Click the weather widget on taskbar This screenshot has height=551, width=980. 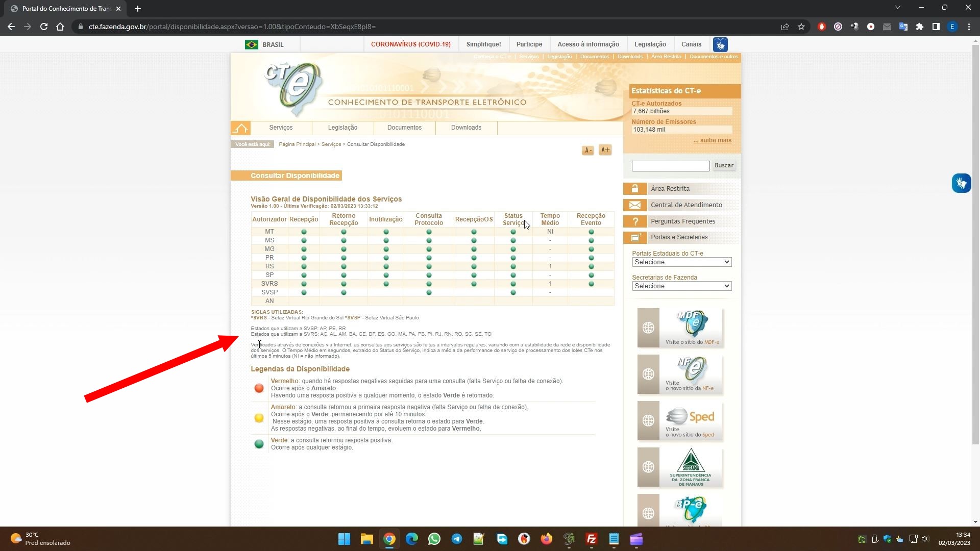coord(40,539)
